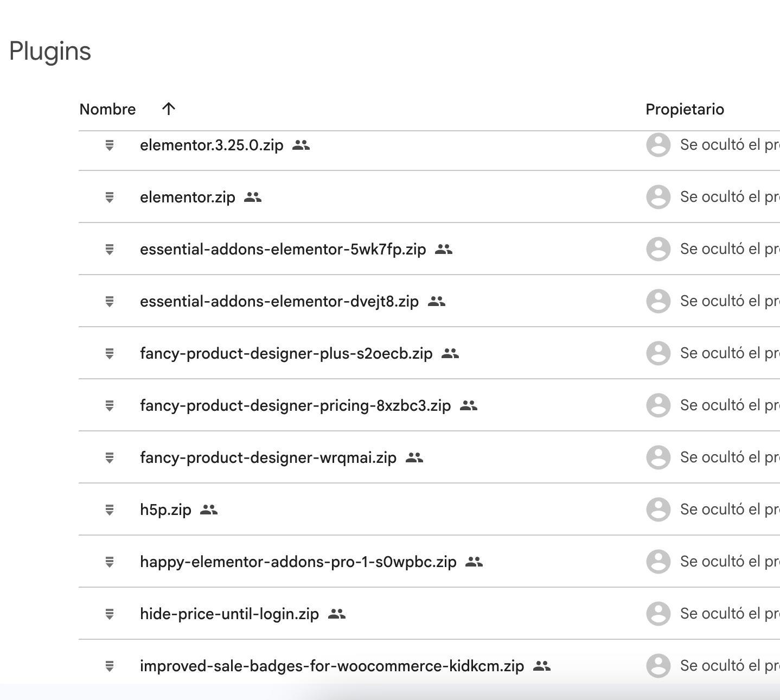Screen dimensions: 780x700
Task: Click owner avatar in h5p.zip row
Action: (x=658, y=510)
